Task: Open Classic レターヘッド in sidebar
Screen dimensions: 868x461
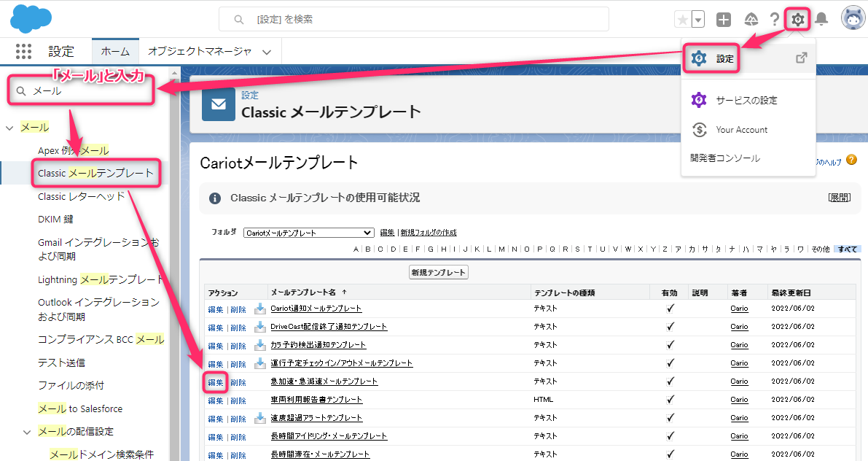Action: click(82, 197)
